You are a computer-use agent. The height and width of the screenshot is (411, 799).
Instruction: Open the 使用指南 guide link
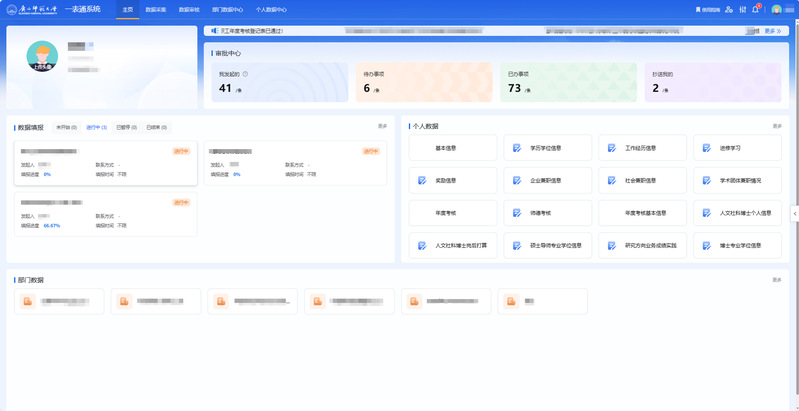point(707,9)
